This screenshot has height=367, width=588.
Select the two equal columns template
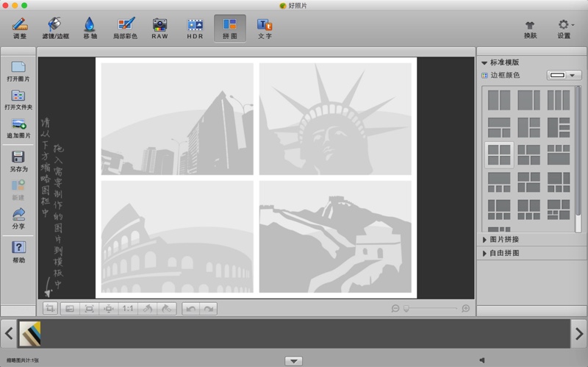tap(499, 100)
